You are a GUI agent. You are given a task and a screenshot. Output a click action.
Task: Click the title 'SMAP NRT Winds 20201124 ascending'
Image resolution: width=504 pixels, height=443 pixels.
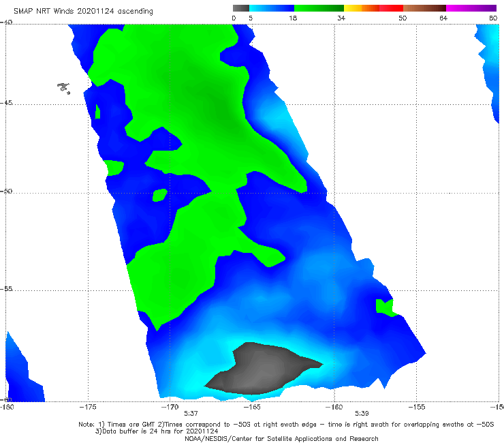pos(83,11)
